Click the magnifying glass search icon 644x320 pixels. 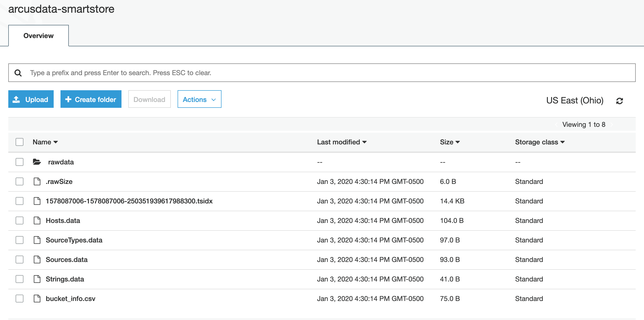click(18, 73)
